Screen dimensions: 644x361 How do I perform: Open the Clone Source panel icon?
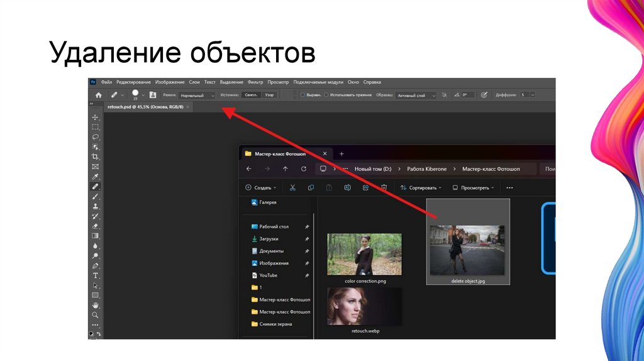[x=153, y=95]
